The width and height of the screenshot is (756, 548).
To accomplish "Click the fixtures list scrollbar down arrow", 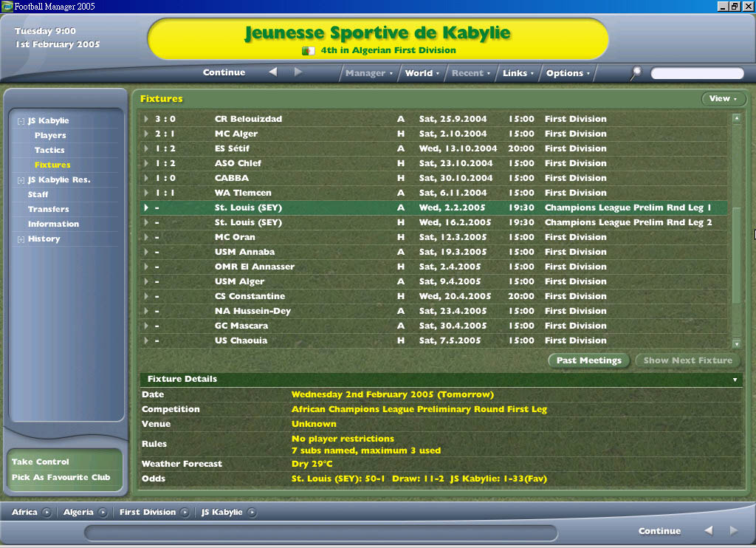I will pos(736,343).
